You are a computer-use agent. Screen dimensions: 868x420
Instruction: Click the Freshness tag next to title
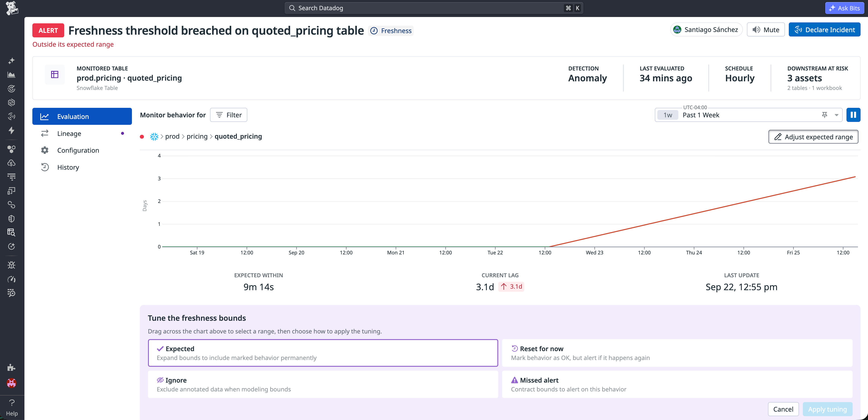[391, 31]
